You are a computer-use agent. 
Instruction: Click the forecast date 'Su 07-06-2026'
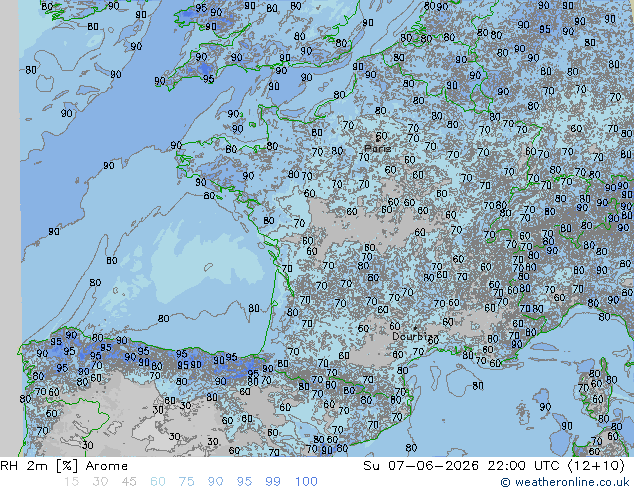pos(421,466)
